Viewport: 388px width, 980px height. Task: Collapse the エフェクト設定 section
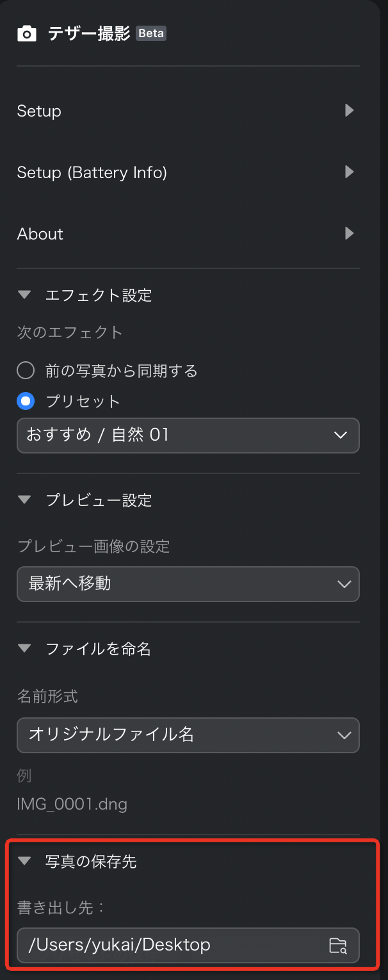(24, 295)
